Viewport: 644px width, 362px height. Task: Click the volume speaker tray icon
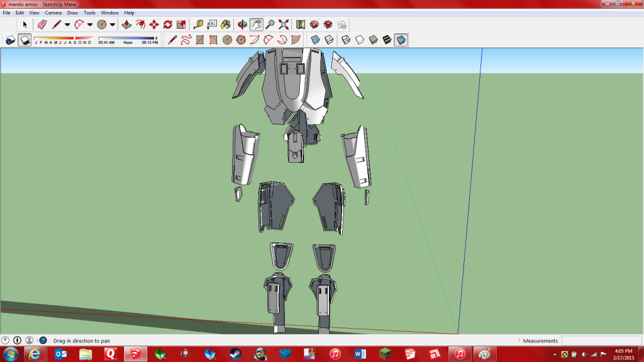click(x=584, y=354)
